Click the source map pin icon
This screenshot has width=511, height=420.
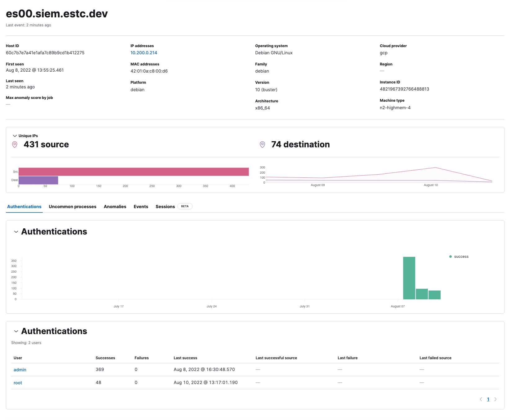tap(15, 145)
